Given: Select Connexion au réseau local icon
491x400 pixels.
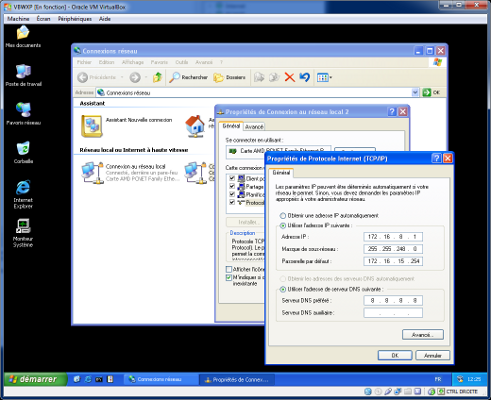Looking at the screenshot, I should point(92,172).
